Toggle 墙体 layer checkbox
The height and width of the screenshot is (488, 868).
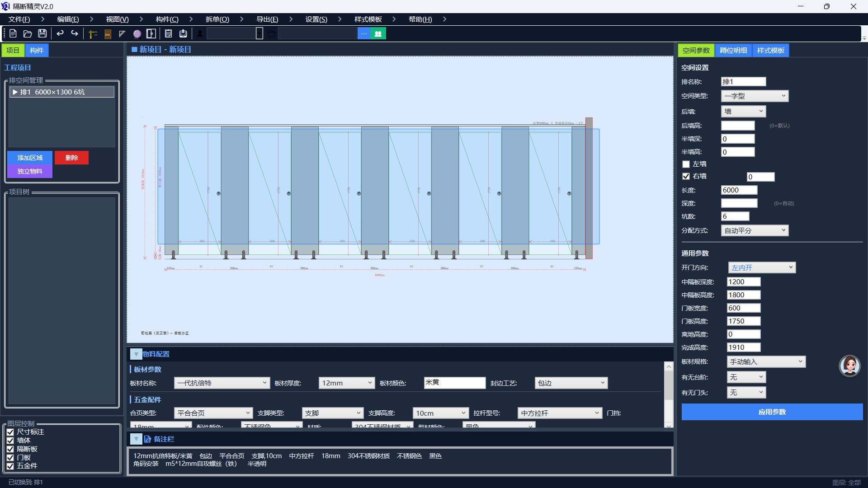10,441
